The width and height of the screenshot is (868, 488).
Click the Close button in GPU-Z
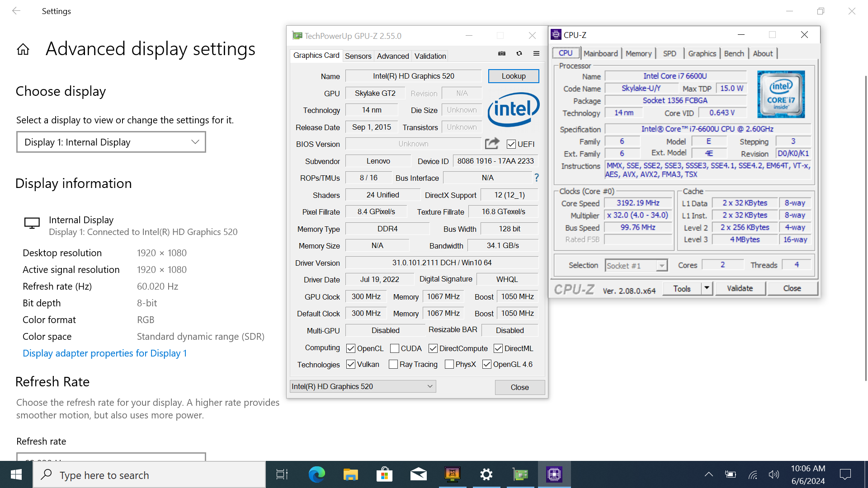point(520,387)
